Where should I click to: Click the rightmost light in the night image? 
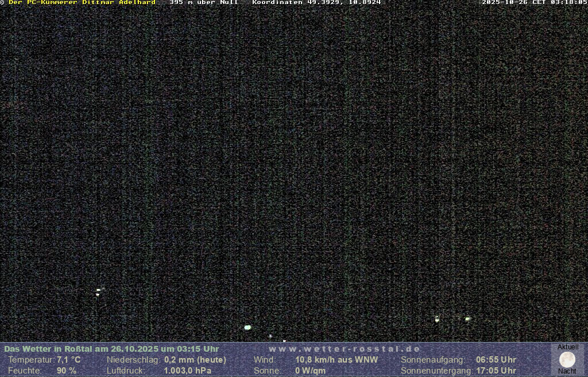(467, 318)
